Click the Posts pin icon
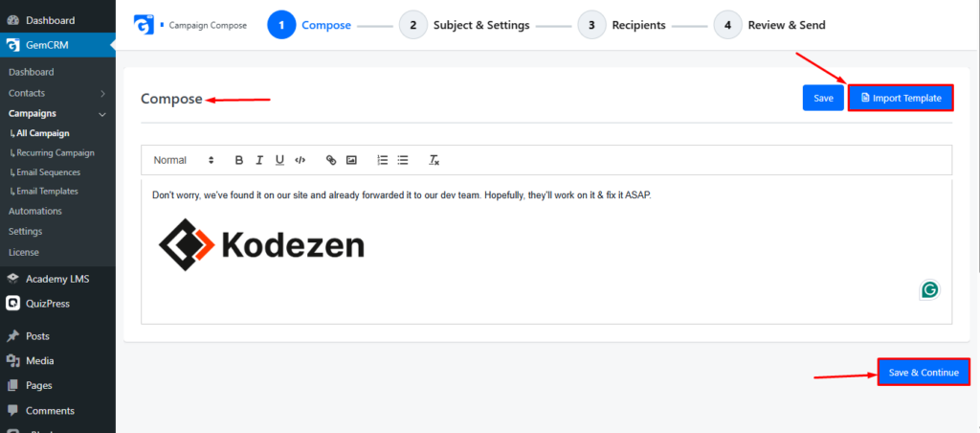The image size is (980, 433). pos(12,336)
